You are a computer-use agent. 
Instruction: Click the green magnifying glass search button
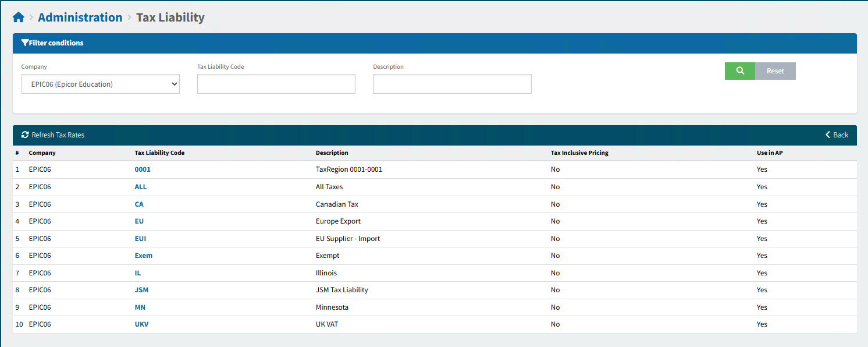pyautogui.click(x=739, y=70)
